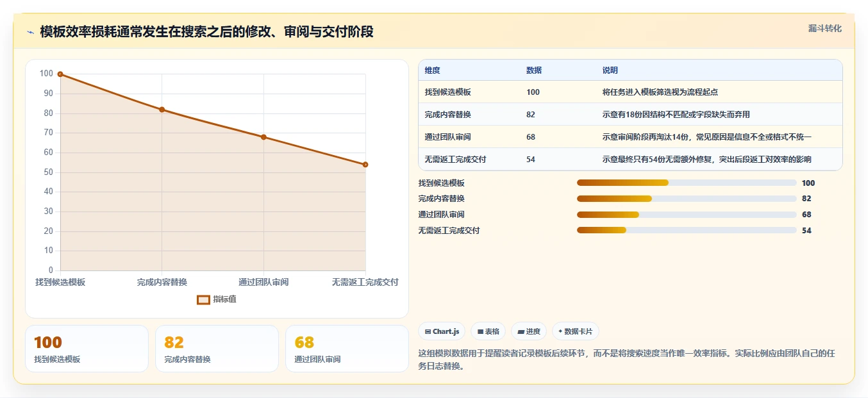Toggle the 指标值 legend item
The height and width of the screenshot is (398, 868).
tap(217, 299)
